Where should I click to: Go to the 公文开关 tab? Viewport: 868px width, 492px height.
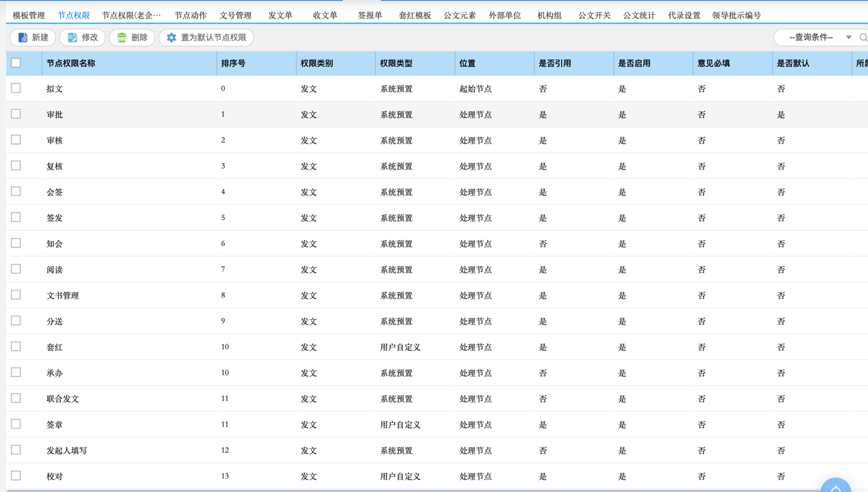[x=594, y=15]
